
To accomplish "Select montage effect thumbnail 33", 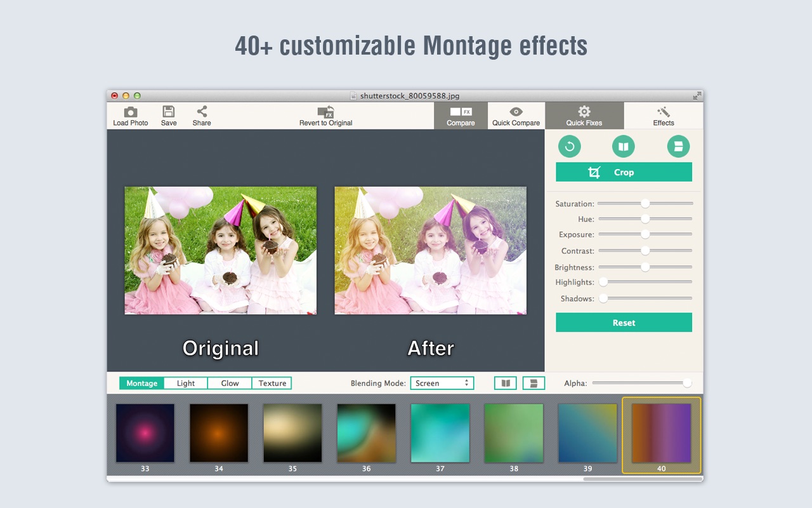I will [x=145, y=433].
